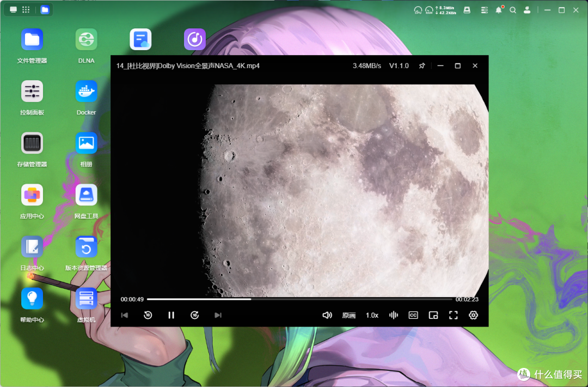Pin the video player window on top
This screenshot has width=588, height=387.
click(422, 66)
